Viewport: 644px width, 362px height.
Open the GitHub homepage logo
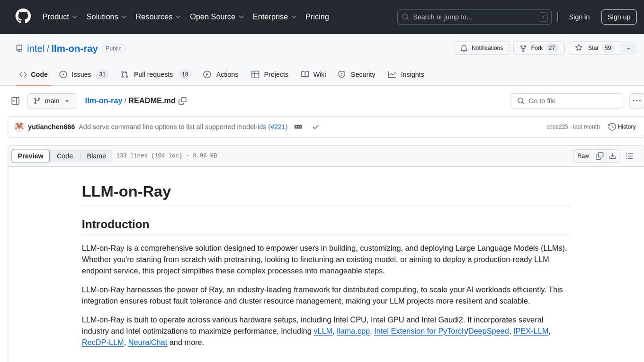pos(23,17)
